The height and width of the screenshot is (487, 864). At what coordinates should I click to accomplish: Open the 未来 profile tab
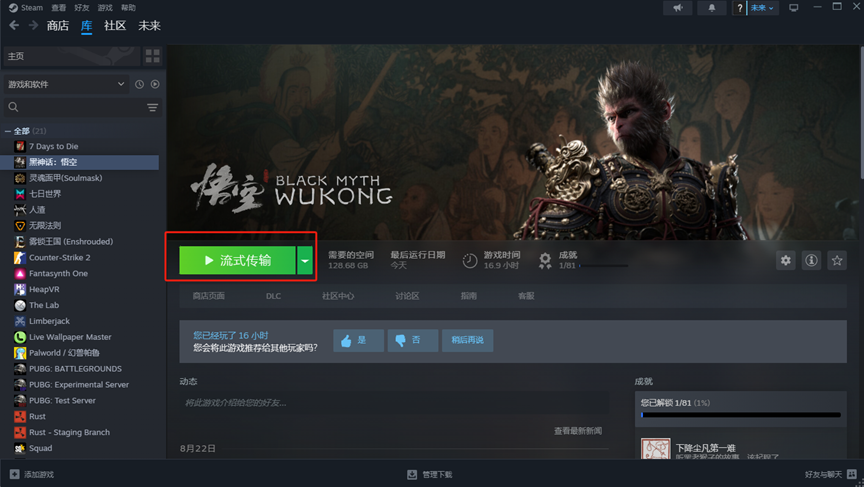point(149,25)
